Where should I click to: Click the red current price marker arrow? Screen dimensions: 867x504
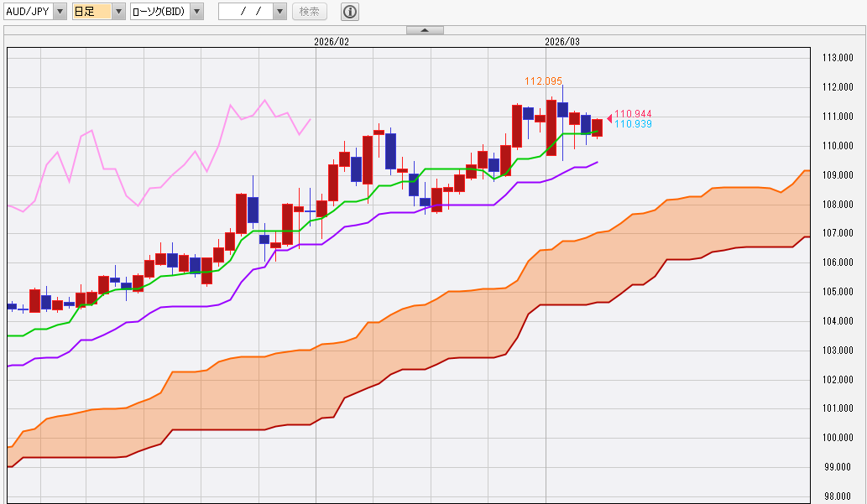[x=609, y=118]
